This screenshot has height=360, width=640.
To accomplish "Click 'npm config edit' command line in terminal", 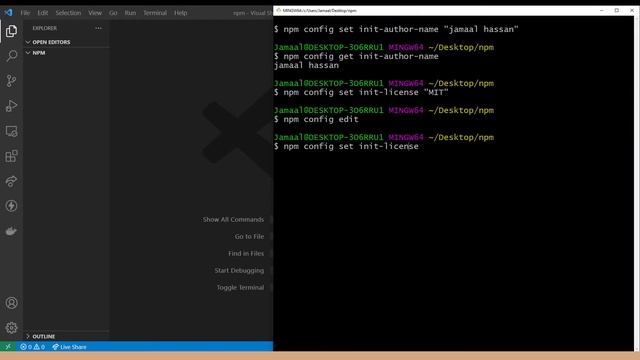I will click(x=316, y=119).
